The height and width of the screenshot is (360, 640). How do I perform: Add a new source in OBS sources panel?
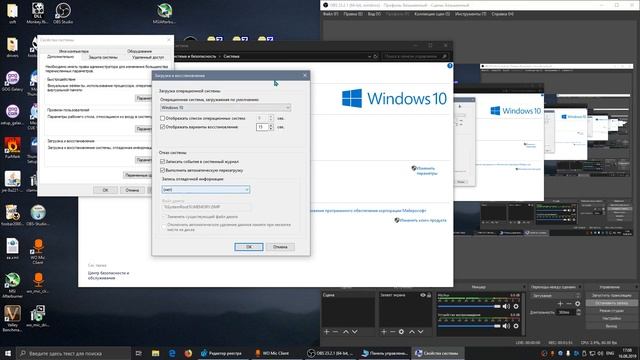click(384, 332)
